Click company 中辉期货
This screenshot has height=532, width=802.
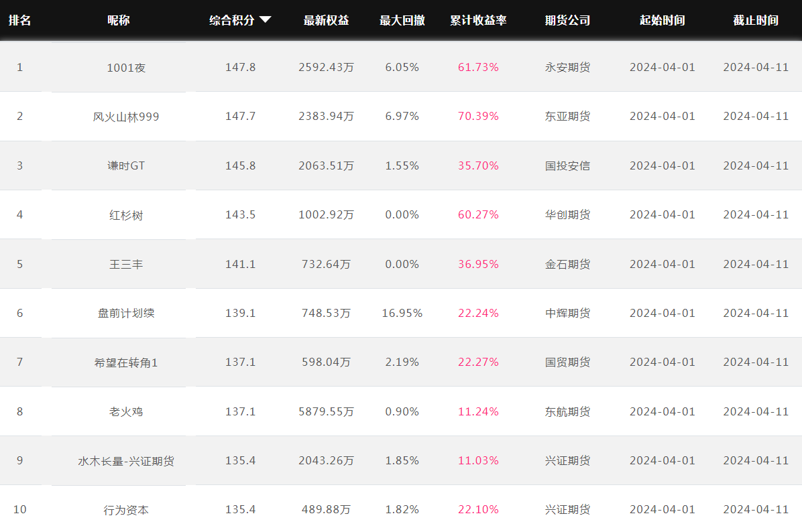568,314
